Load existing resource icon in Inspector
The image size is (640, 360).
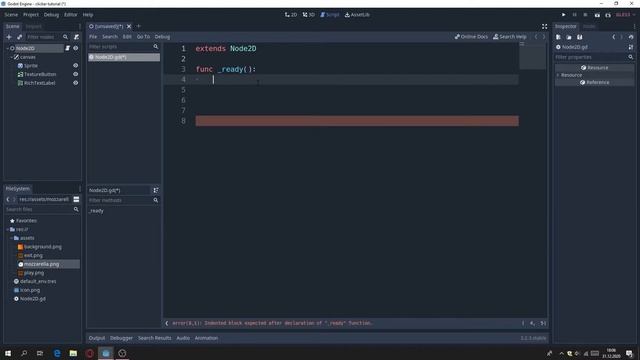pyautogui.click(x=569, y=37)
